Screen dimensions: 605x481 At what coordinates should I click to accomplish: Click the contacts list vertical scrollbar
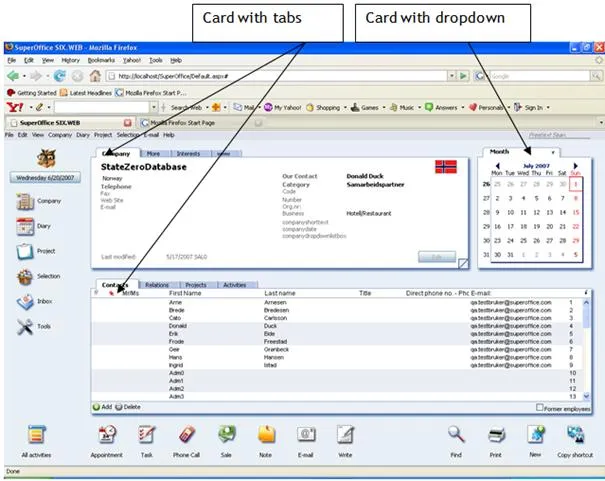coord(586,340)
